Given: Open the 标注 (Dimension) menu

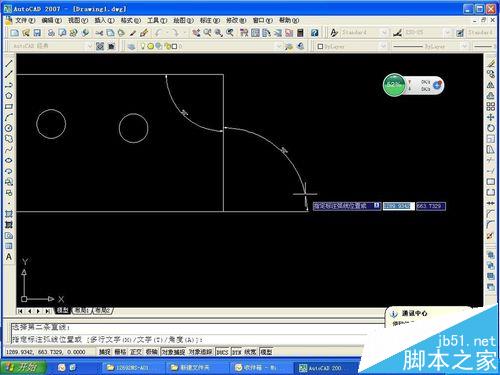Looking at the screenshot, I should 210,20.
